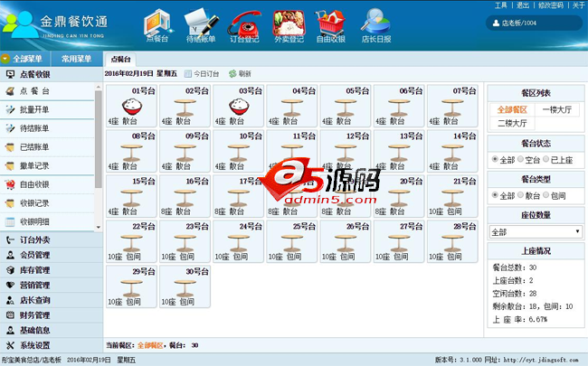Click 关于 in top menu
This screenshot has height=366, width=588.
tap(578, 5)
